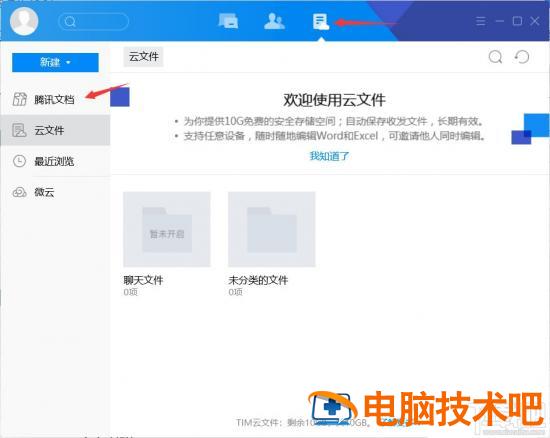This screenshot has width=550, height=438.
Task: Dismiss banner via 我知道了 link
Action: tap(329, 156)
